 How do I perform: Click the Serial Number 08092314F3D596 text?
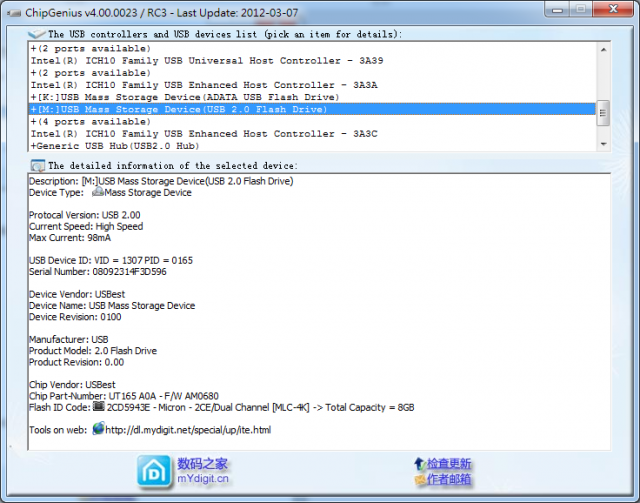(x=98, y=272)
